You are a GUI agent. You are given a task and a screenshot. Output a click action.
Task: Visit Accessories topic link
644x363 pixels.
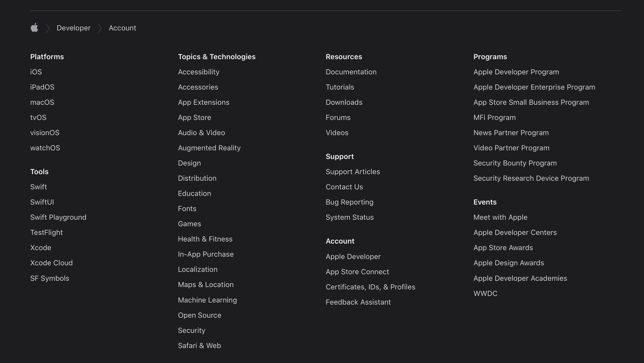[198, 87]
